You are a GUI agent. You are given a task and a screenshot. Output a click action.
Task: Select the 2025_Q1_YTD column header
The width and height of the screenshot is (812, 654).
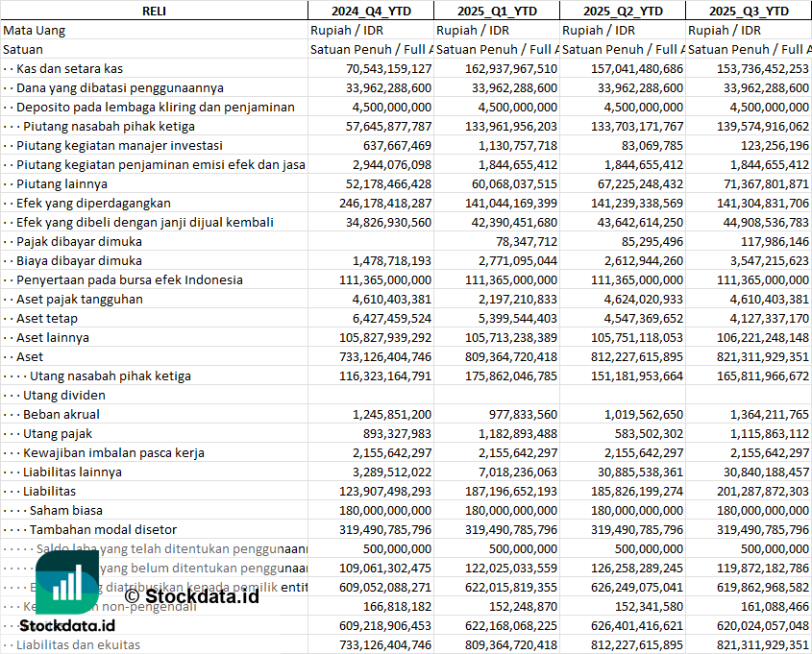(x=496, y=11)
